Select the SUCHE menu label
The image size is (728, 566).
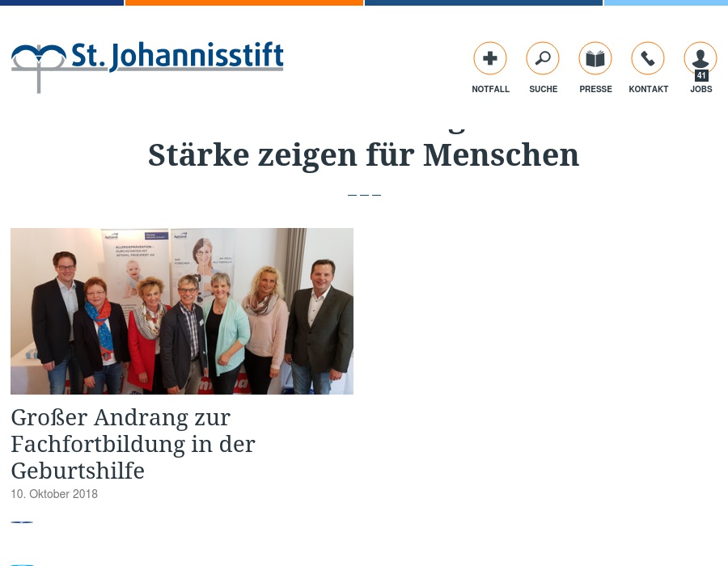point(543,90)
